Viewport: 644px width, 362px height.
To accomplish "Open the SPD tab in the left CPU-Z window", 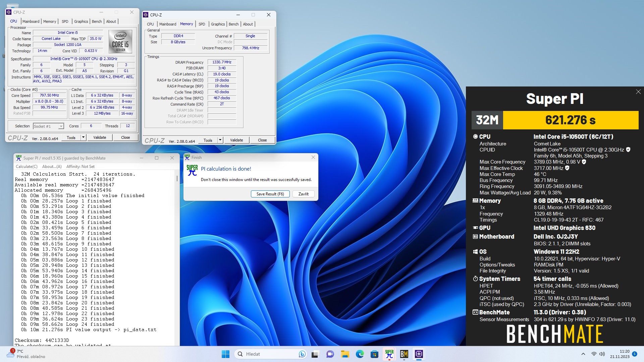I will (65, 21).
